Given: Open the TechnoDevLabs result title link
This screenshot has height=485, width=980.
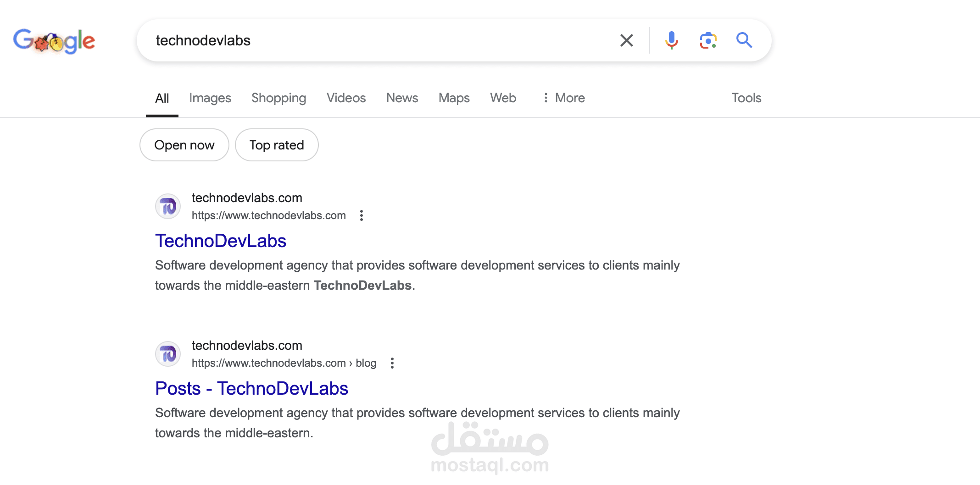Looking at the screenshot, I should click(x=220, y=241).
